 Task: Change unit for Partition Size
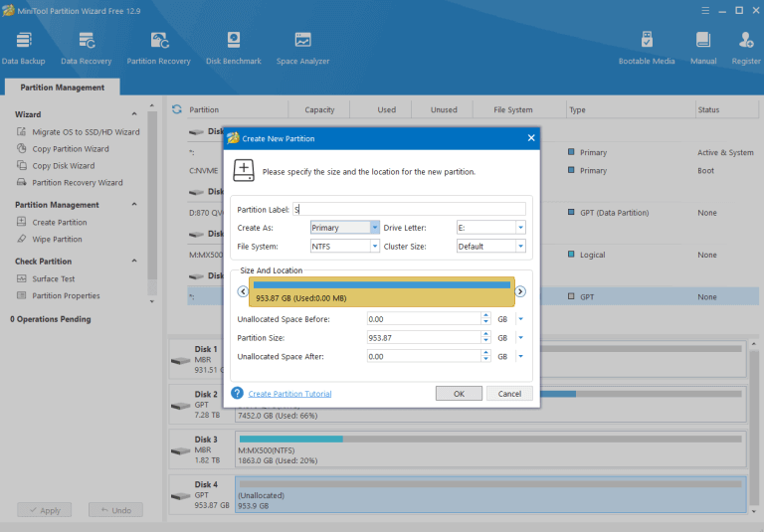pos(521,338)
